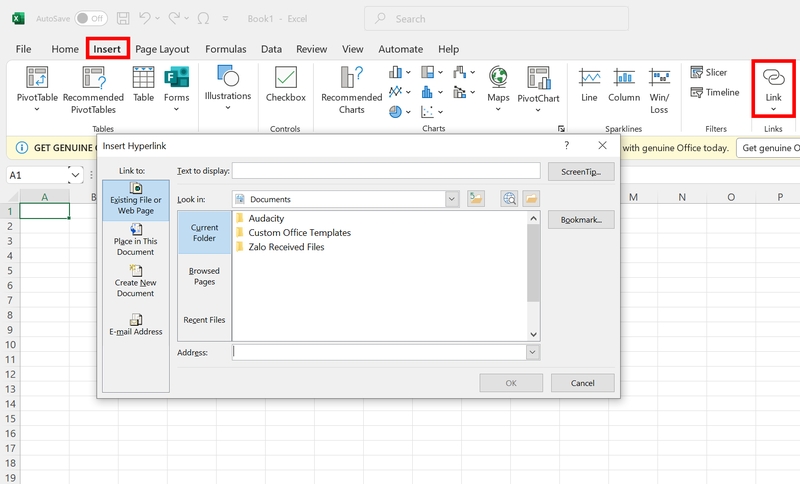Select the Audacity folder
The width and height of the screenshot is (800, 484).
click(x=260, y=218)
